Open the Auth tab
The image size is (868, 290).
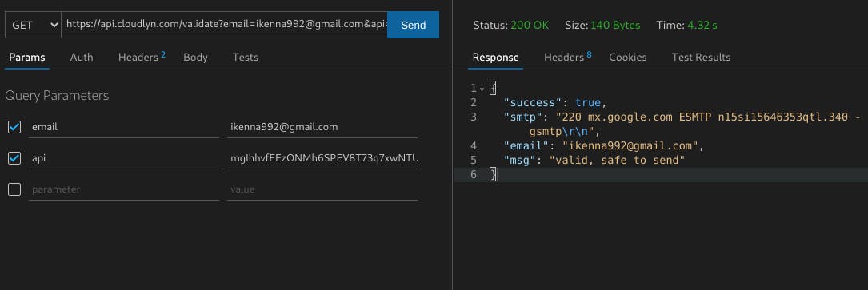pos(82,57)
